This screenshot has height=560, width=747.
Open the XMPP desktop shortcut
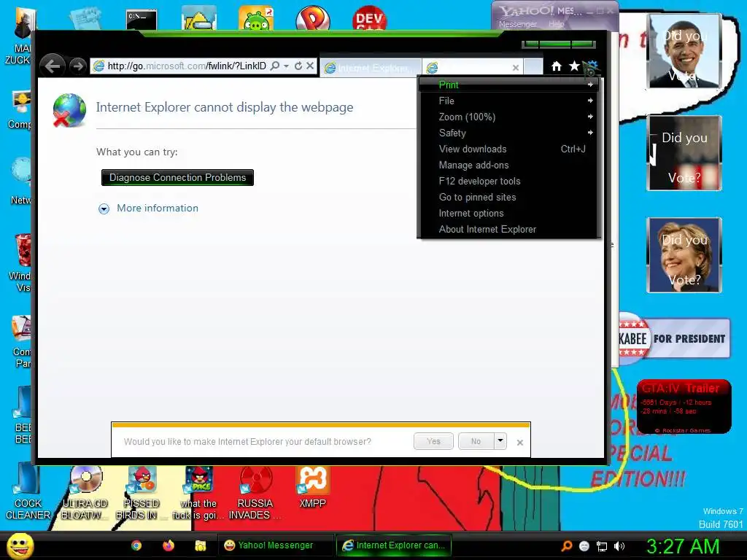tap(312, 486)
